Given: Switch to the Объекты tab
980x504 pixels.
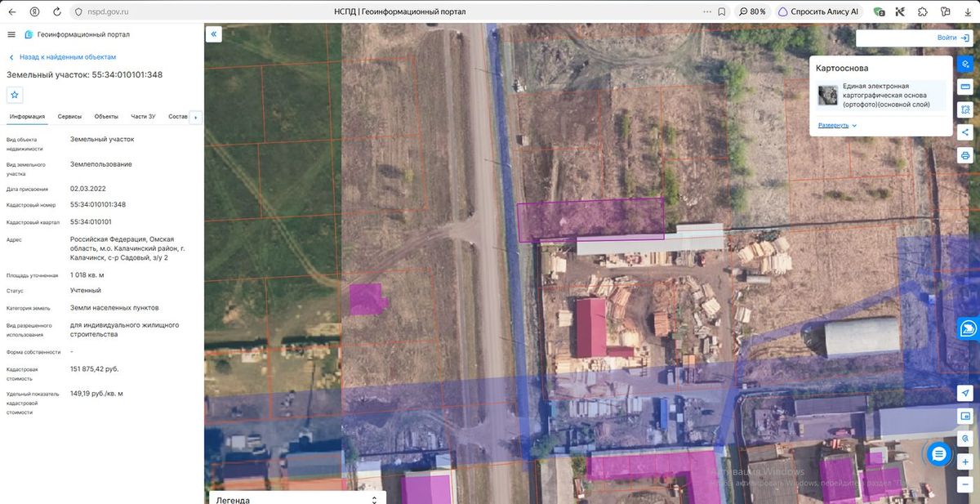Looking at the screenshot, I should click(x=106, y=117).
